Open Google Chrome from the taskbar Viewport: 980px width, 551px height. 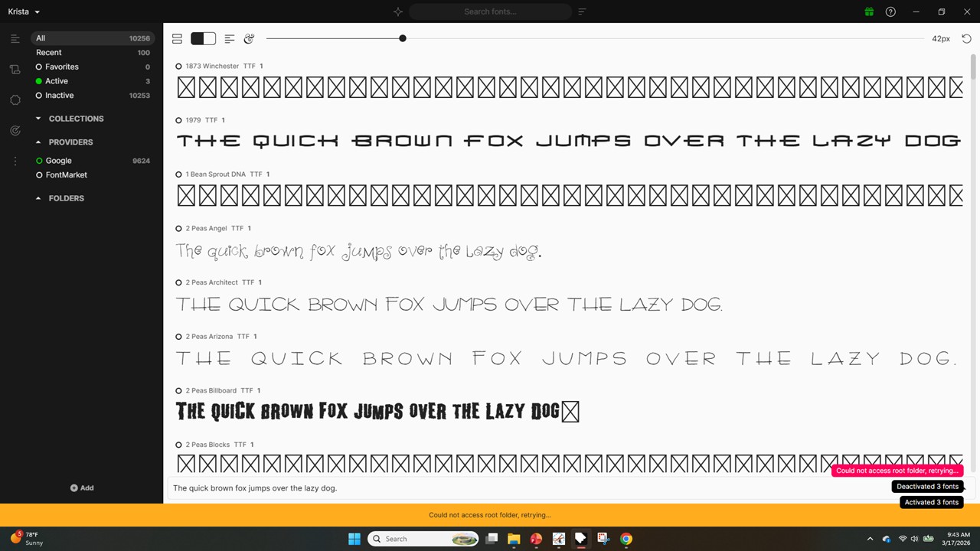click(x=626, y=539)
